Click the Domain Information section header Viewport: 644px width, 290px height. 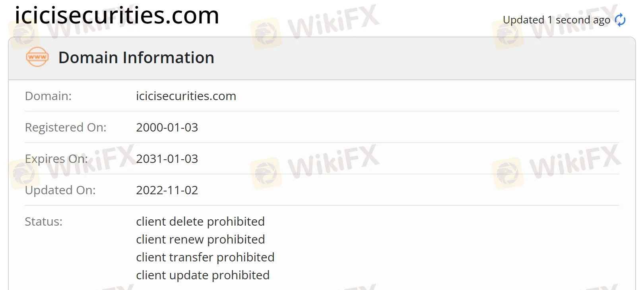click(136, 58)
